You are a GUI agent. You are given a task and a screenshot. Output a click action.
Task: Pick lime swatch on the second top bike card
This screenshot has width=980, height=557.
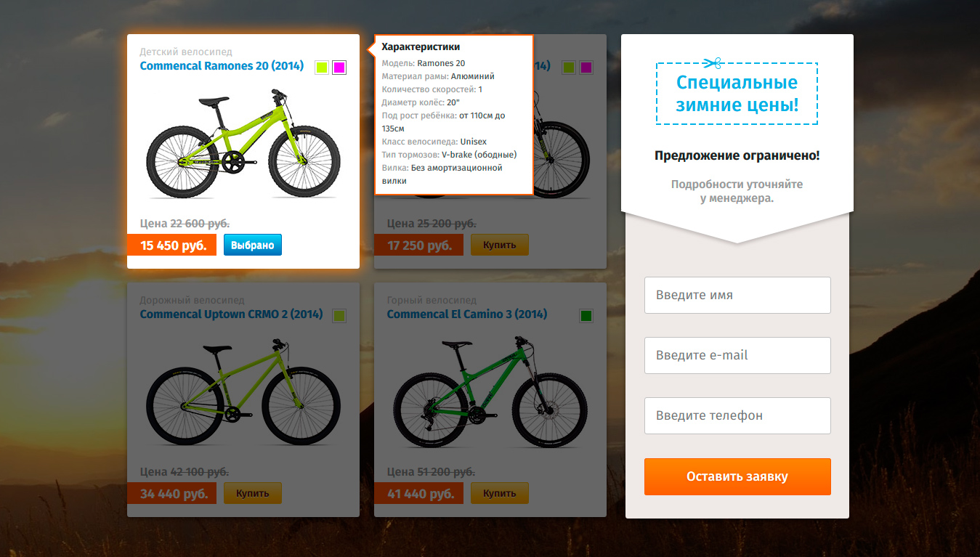[x=569, y=68]
